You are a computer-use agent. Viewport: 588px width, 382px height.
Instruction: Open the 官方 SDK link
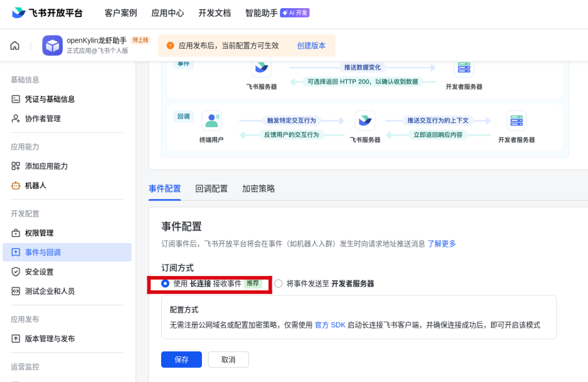coord(330,325)
